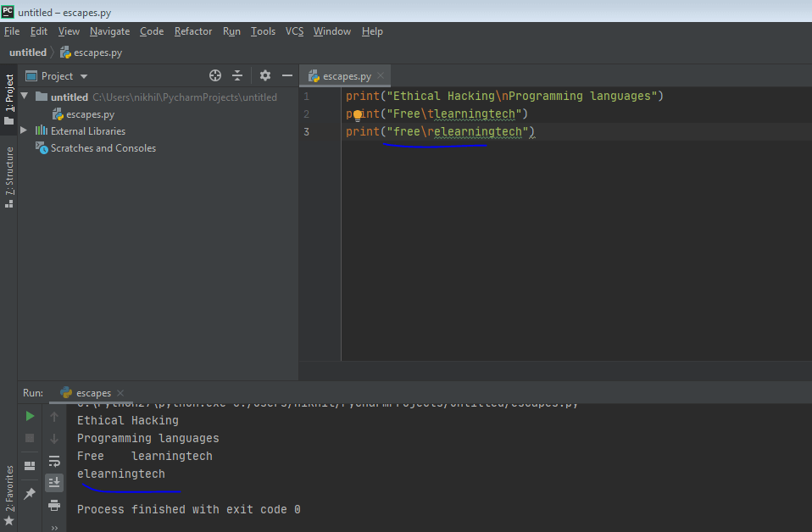Place cursor in free\relearningtech print line
The image size is (812, 532).
coord(440,132)
